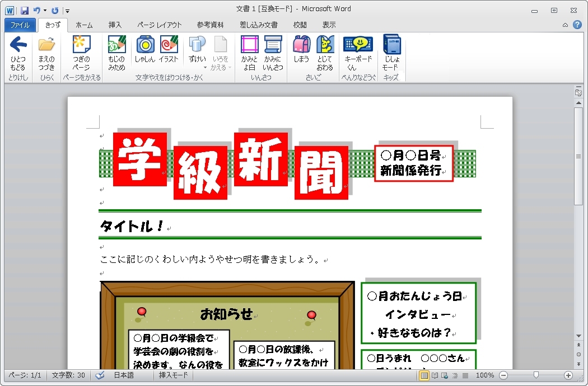Click spell check proofing icon in status bar
Screen dimensions: 588x386
(x=100, y=375)
